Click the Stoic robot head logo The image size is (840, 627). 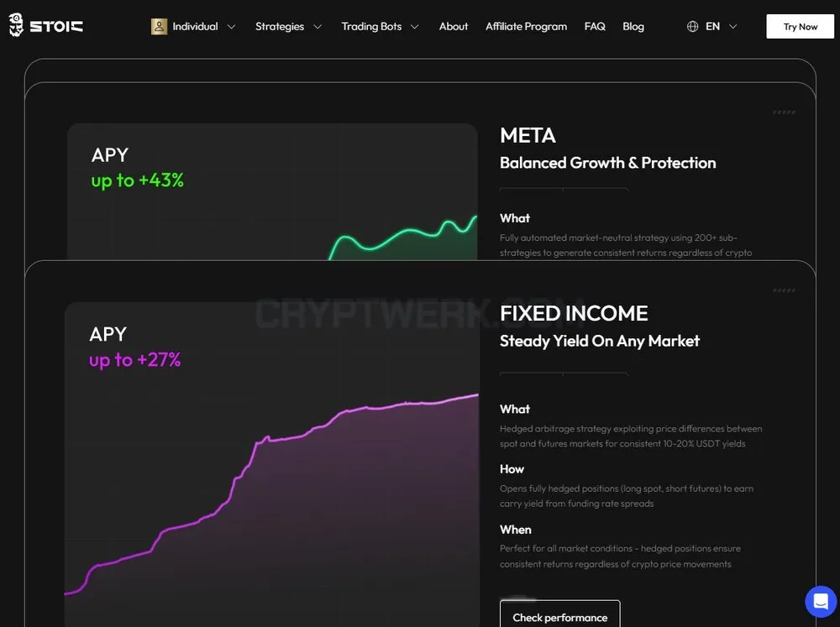[16, 25]
